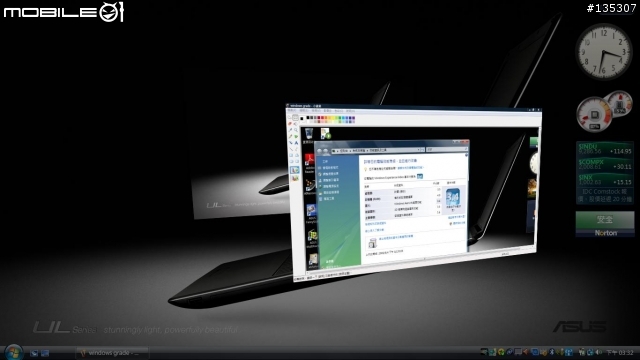Image resolution: width=640 pixels, height=360 pixels.
Task: Open the first menu in Paint's menu bar
Action: click(292, 111)
